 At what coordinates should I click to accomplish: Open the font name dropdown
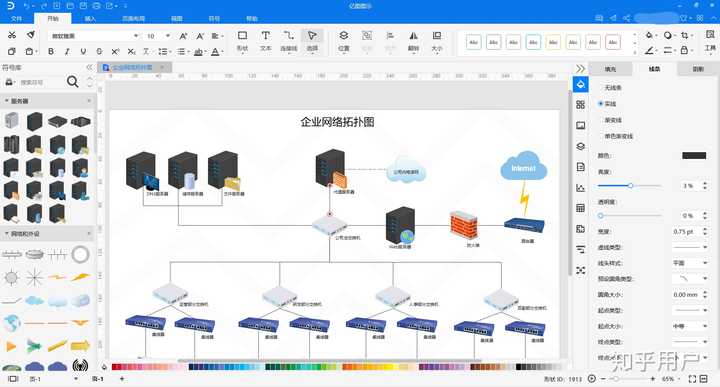[x=94, y=36]
